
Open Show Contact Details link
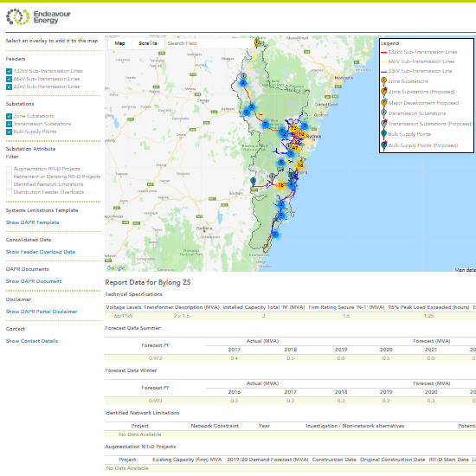tap(32, 341)
